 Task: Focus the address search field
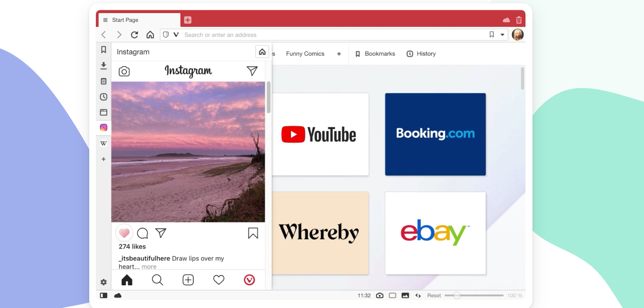coord(335,35)
